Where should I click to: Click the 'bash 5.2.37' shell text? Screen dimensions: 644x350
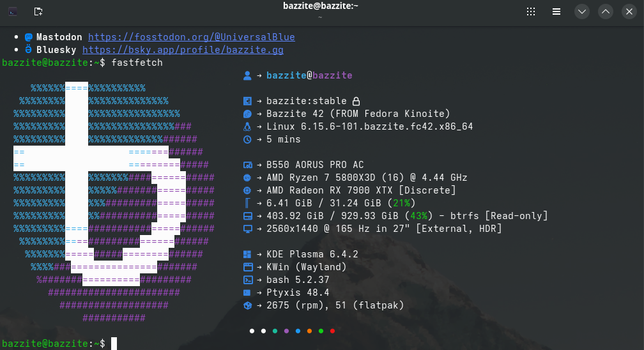coord(298,280)
